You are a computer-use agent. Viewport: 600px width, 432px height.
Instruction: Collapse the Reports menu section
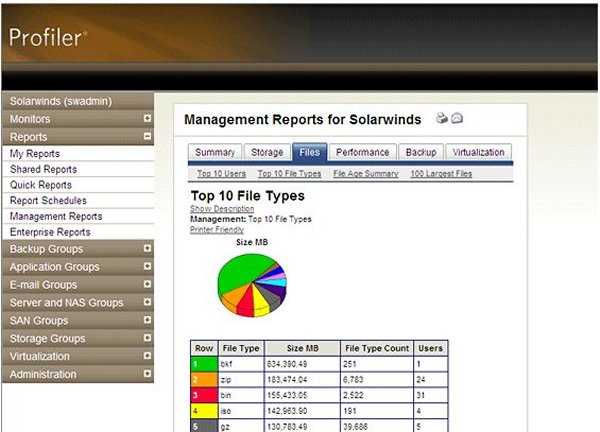(x=147, y=136)
